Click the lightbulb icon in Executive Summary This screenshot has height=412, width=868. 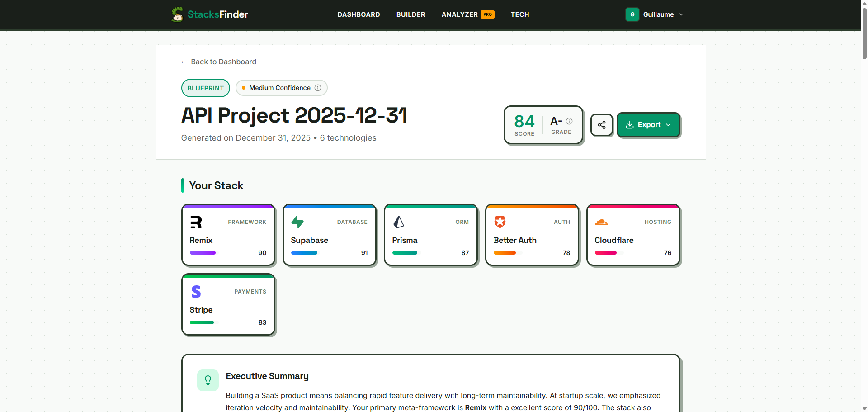click(x=208, y=380)
